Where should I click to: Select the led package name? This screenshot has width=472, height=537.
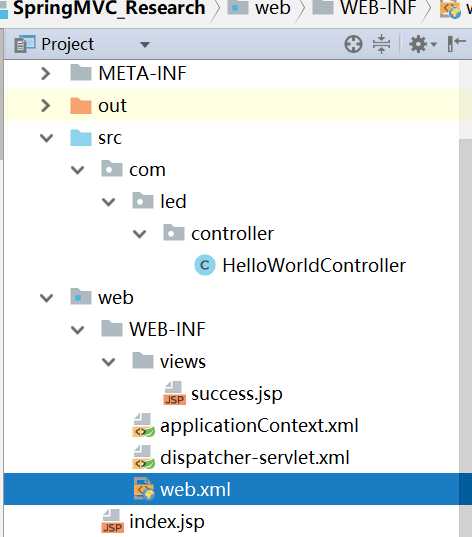tap(173, 201)
